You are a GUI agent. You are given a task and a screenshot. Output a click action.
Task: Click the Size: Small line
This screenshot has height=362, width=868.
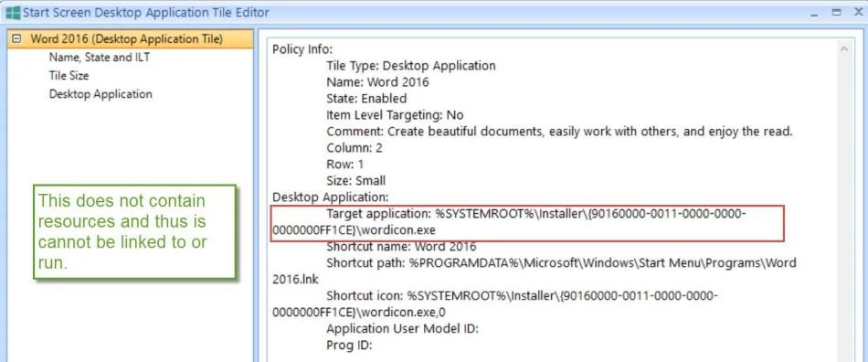click(356, 180)
